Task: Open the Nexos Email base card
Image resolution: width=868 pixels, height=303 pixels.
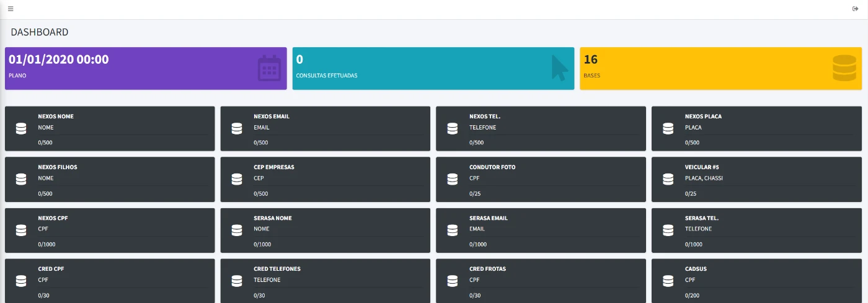Action: 325,128
